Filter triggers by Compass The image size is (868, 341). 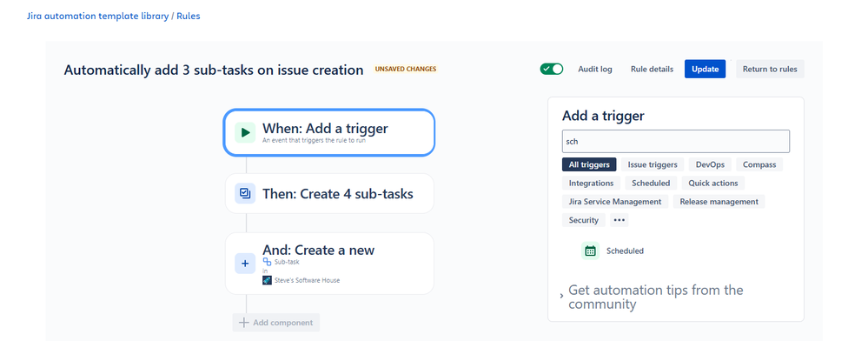pos(759,164)
